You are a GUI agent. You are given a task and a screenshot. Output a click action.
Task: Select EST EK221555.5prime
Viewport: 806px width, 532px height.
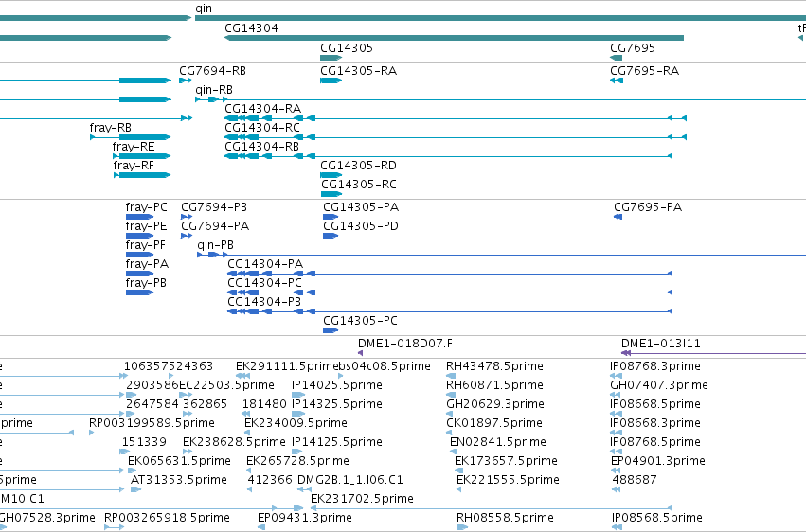point(508,480)
